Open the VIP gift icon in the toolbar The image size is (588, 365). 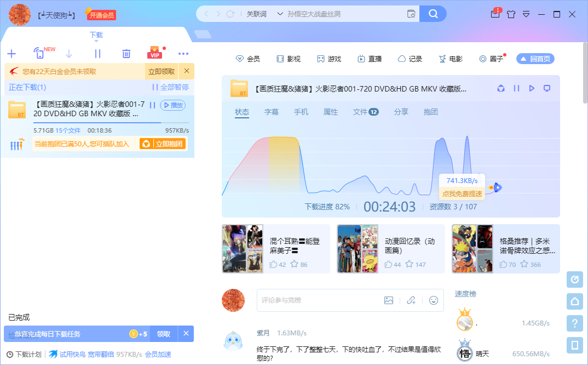(x=155, y=53)
